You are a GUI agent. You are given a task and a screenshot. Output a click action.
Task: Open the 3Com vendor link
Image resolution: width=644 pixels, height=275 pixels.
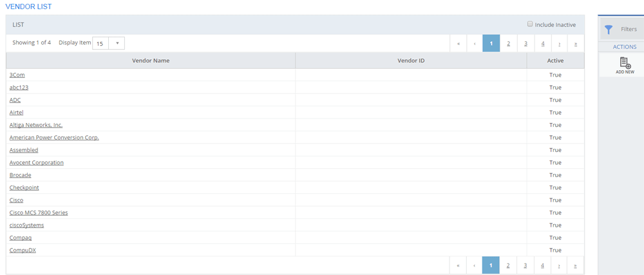tap(17, 75)
